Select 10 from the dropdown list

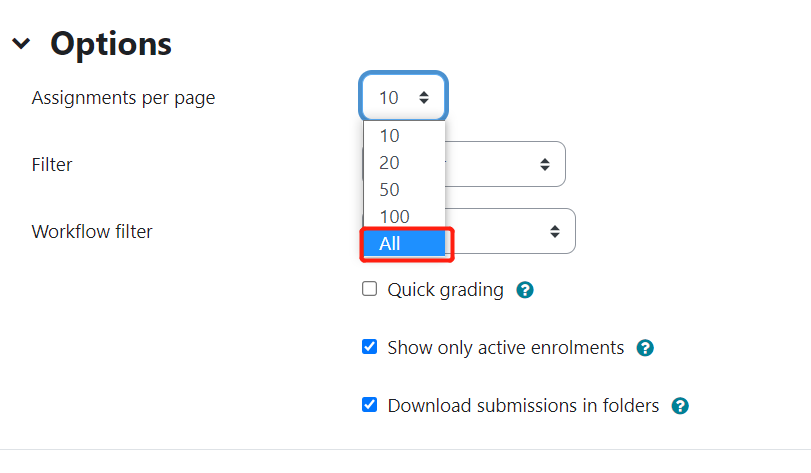point(404,136)
